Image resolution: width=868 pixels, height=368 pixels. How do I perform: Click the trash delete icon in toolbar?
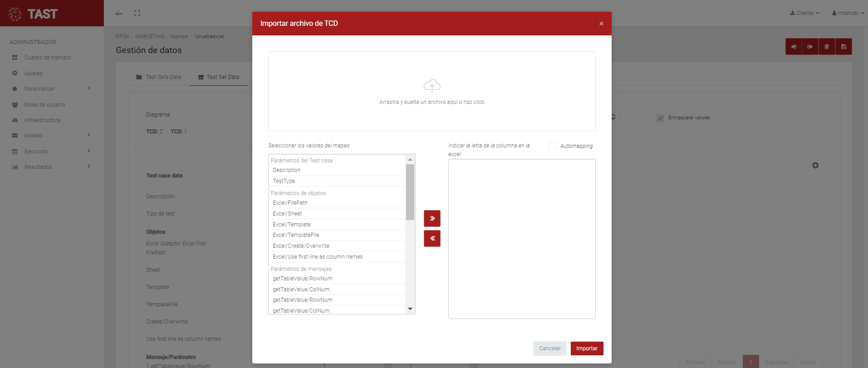pyautogui.click(x=826, y=47)
